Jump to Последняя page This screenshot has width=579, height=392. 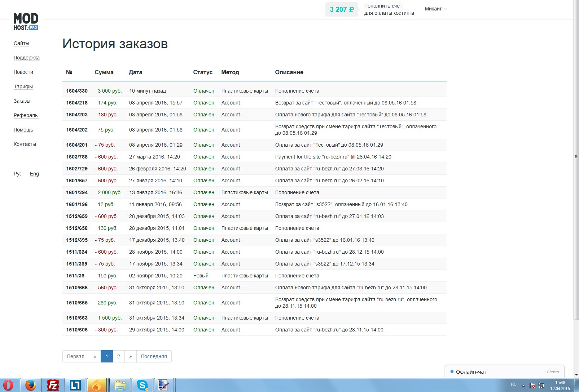(x=154, y=356)
